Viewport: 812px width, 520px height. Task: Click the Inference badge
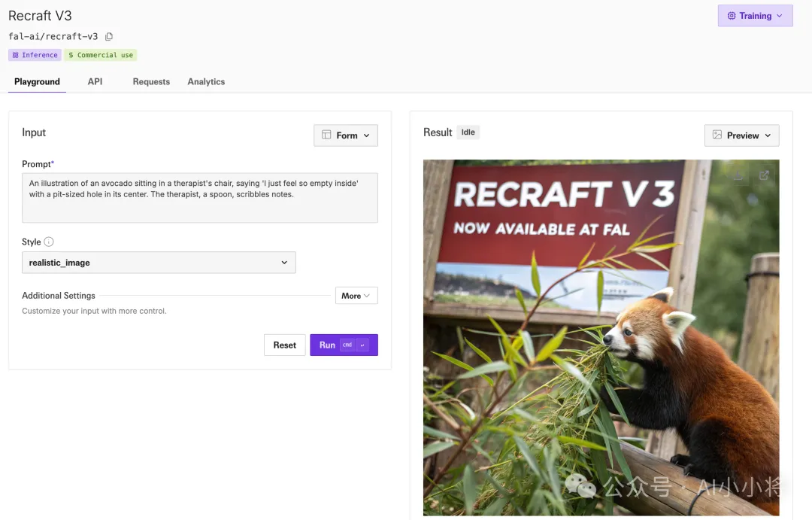(x=35, y=55)
